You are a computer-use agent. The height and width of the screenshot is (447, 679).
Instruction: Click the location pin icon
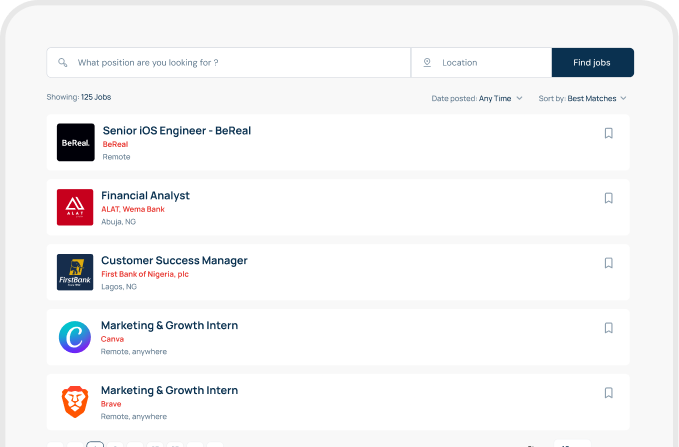pos(427,63)
